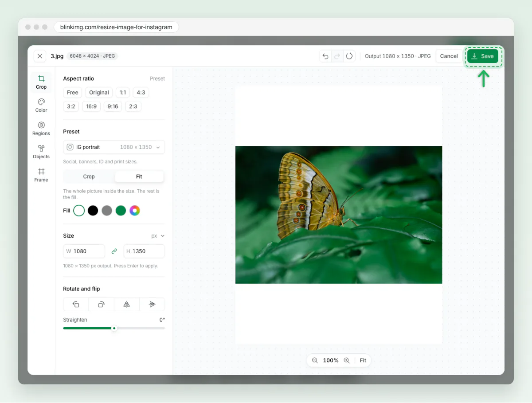This screenshot has width=532, height=403.
Task: Click the undo arrow icon
Action: click(x=325, y=56)
